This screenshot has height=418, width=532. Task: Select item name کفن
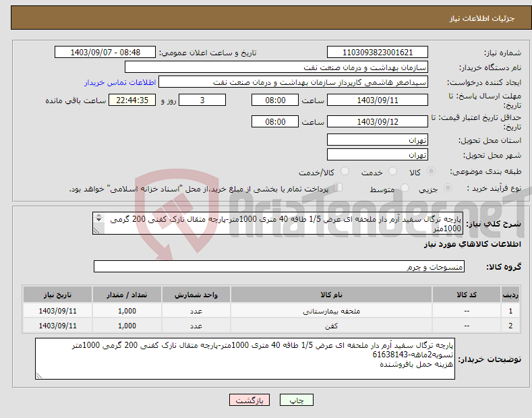click(331, 326)
